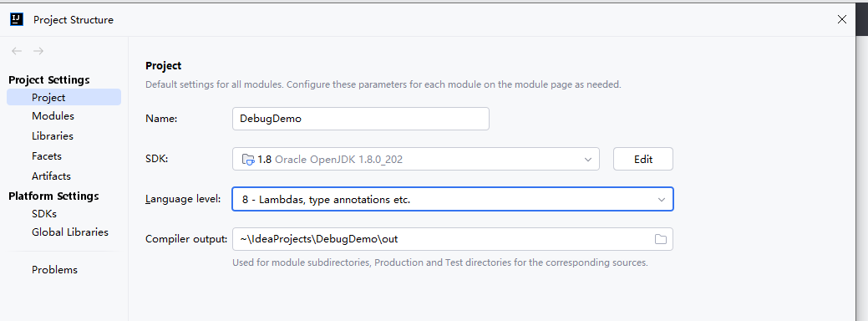The width and height of the screenshot is (868, 321).
Task: Close the Project Structure dialog
Action: pos(842,19)
